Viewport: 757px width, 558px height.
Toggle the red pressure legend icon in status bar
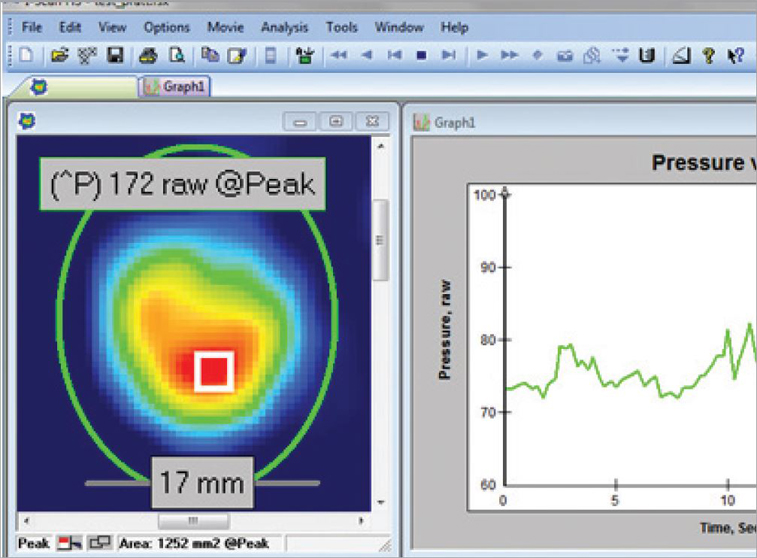pyautogui.click(x=69, y=542)
